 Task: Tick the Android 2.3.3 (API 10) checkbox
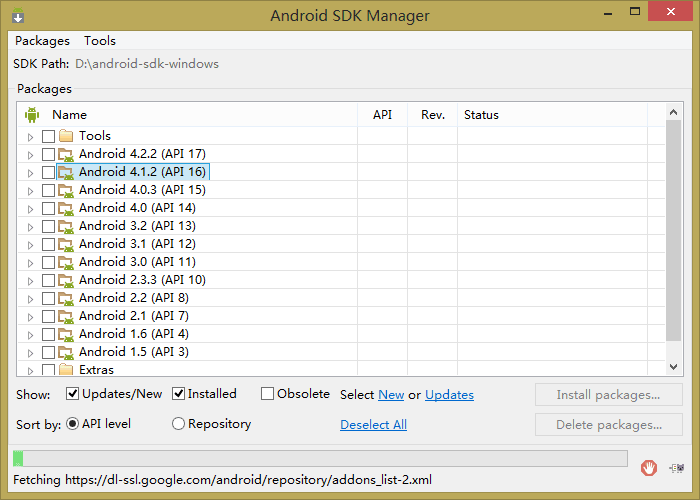pyautogui.click(x=48, y=280)
